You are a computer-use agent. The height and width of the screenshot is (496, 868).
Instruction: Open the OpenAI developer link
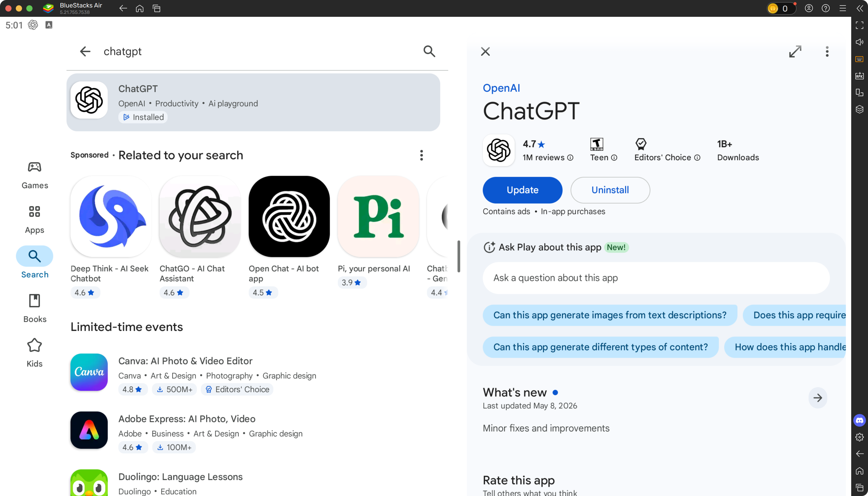pos(501,88)
